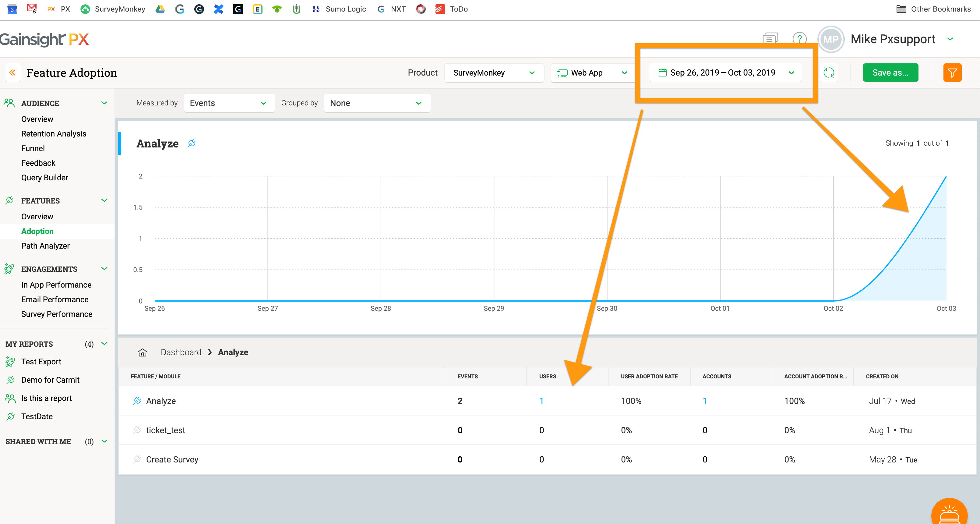980x524 pixels.
Task: Open Survey Performance
Action: pyautogui.click(x=57, y=314)
